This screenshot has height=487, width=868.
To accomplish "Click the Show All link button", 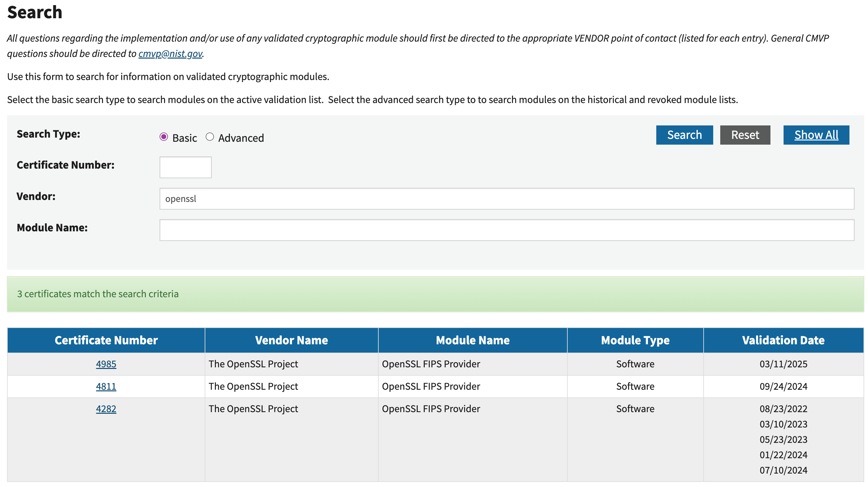I will tap(816, 135).
